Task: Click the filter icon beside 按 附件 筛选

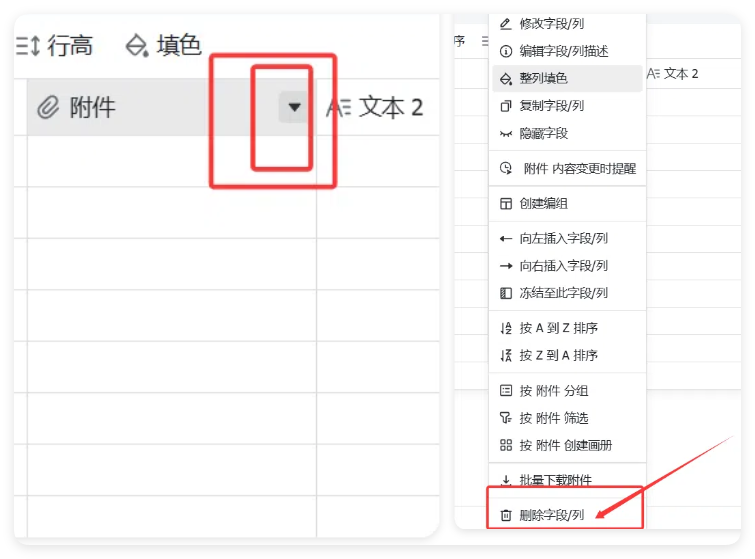Action: tap(506, 418)
